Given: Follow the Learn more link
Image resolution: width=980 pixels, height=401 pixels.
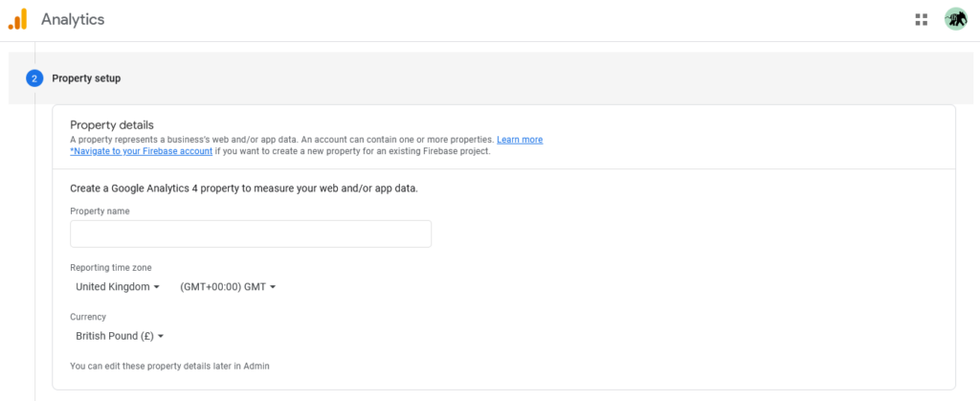Looking at the screenshot, I should click(x=520, y=140).
